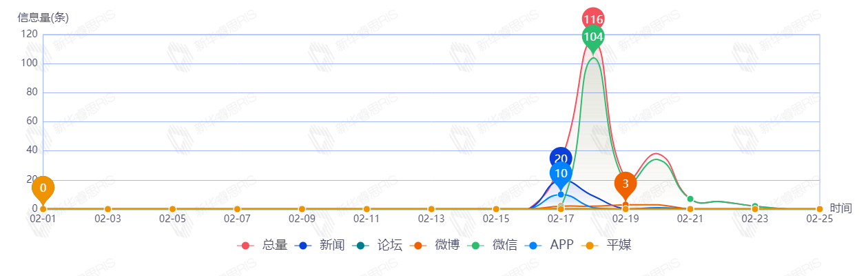Click the green 104 pin marker
This screenshot has height=276, width=868.
pyautogui.click(x=592, y=37)
